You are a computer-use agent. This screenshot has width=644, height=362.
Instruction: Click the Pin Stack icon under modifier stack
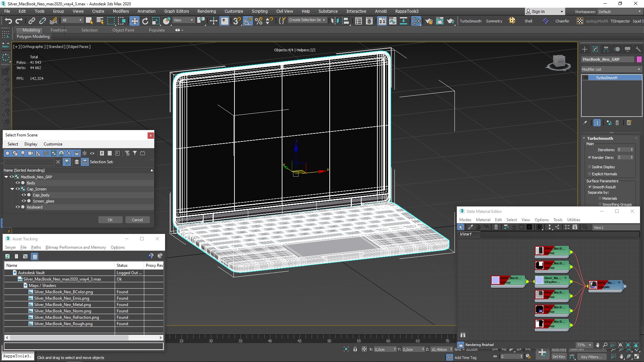(x=585, y=123)
